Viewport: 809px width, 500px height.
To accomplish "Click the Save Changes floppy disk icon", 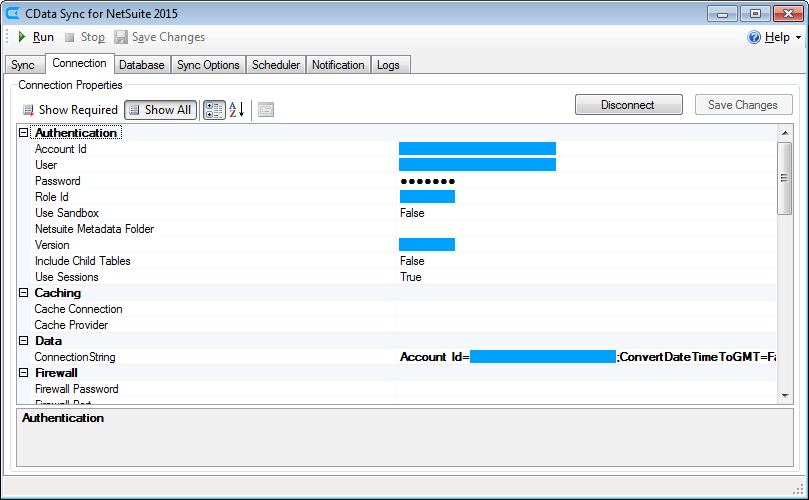I will 121,37.
